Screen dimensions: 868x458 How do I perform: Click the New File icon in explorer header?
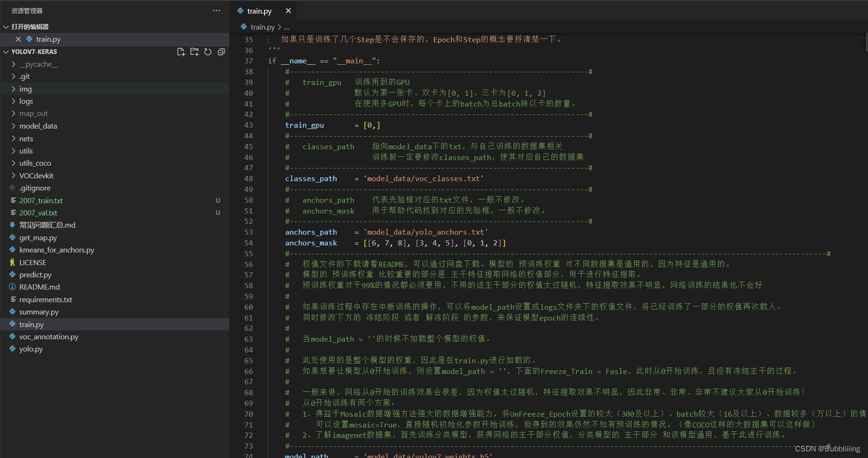(x=181, y=52)
